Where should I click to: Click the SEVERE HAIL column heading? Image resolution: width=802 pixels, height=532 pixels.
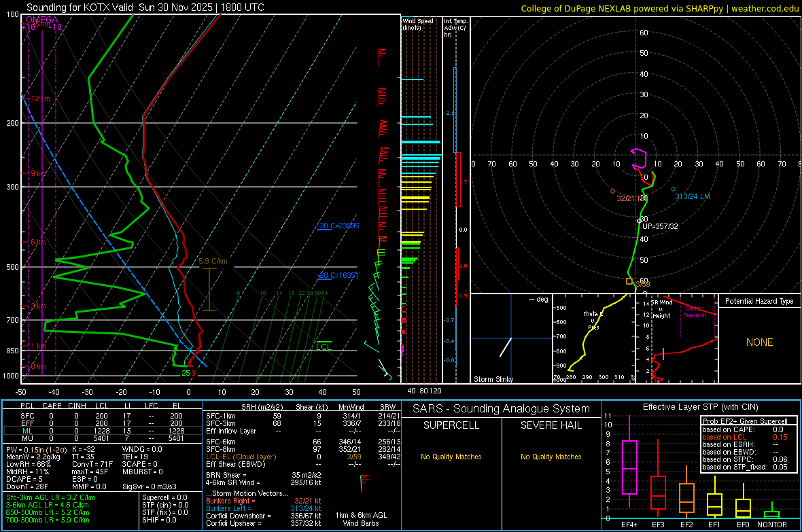click(551, 425)
